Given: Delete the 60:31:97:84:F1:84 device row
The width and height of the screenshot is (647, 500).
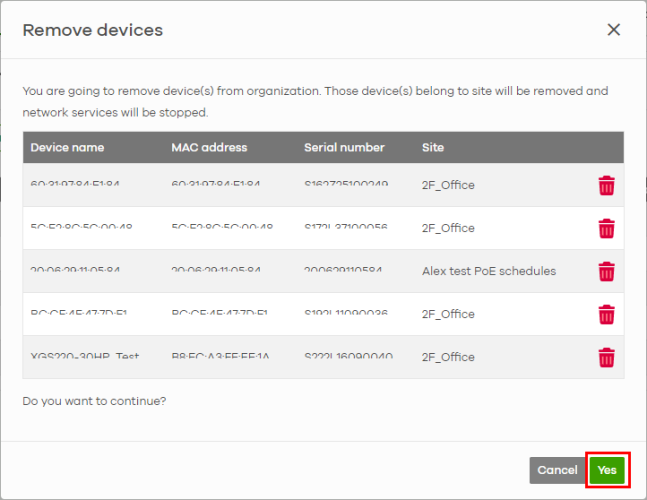Looking at the screenshot, I should (606, 185).
